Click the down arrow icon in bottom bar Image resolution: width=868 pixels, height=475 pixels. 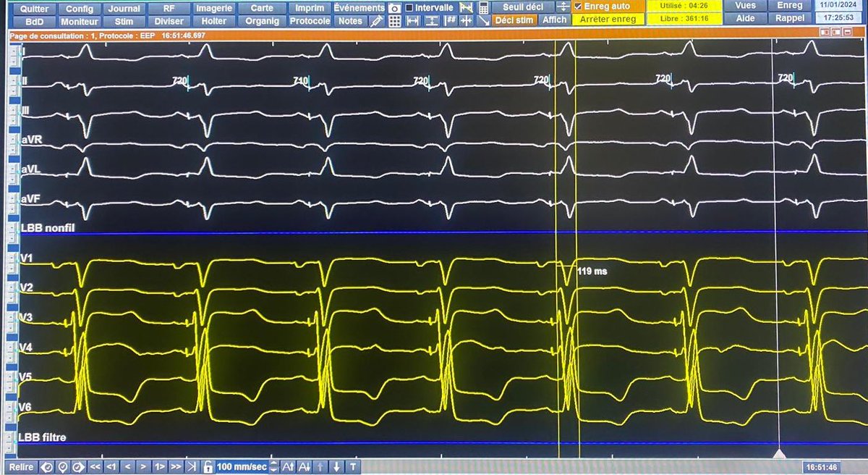click(x=336, y=467)
